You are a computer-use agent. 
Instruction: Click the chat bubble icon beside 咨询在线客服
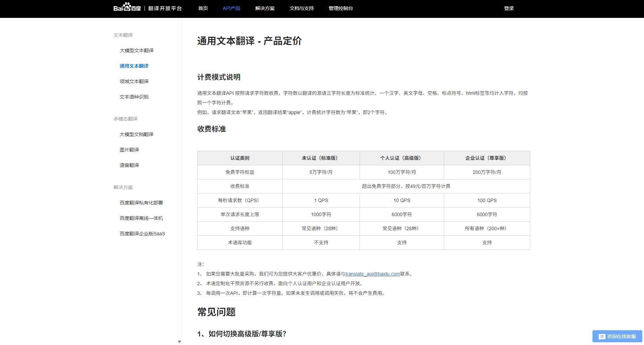(602, 337)
